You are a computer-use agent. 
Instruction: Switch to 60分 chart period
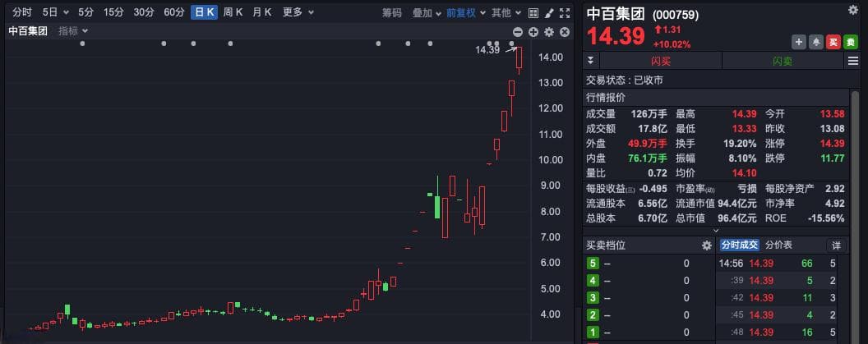pos(173,12)
